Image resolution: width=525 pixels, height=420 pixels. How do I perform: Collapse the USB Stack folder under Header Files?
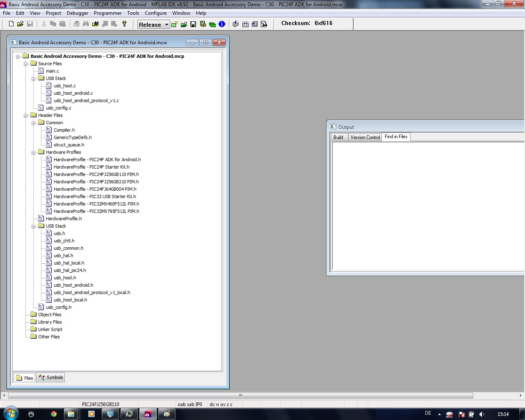coord(34,226)
